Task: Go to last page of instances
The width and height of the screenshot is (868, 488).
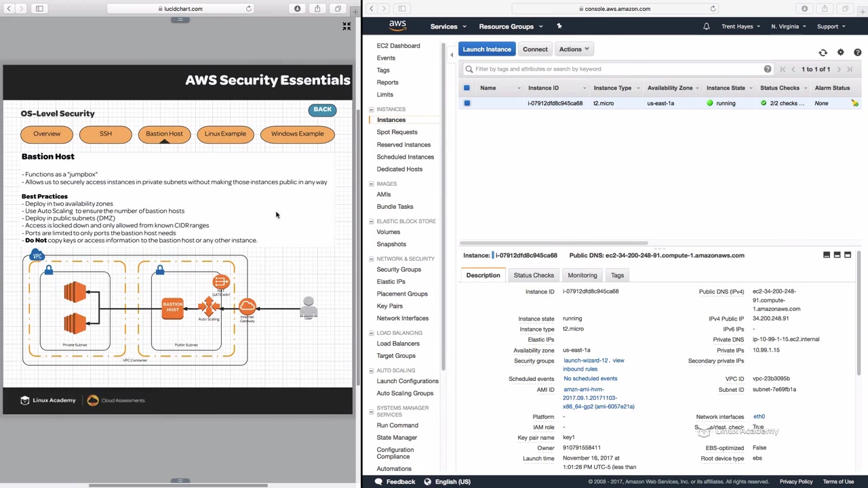Action: click(x=850, y=69)
